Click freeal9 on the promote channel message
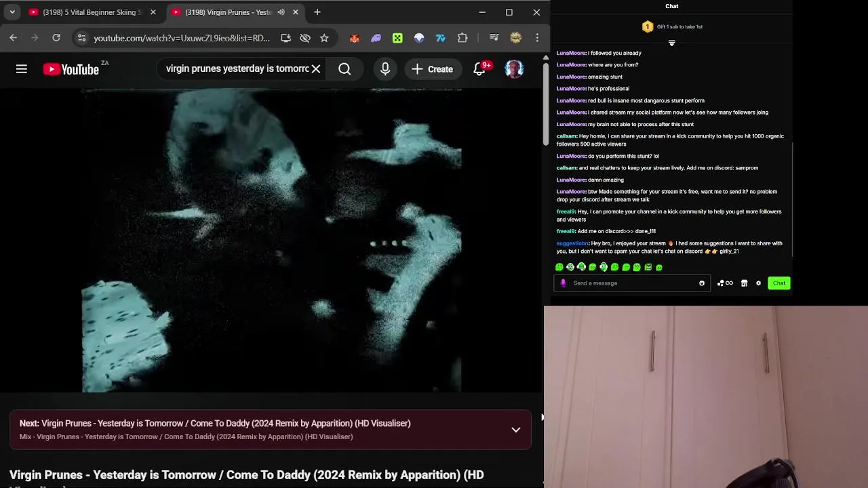This screenshot has height=488, width=868. 566,211
